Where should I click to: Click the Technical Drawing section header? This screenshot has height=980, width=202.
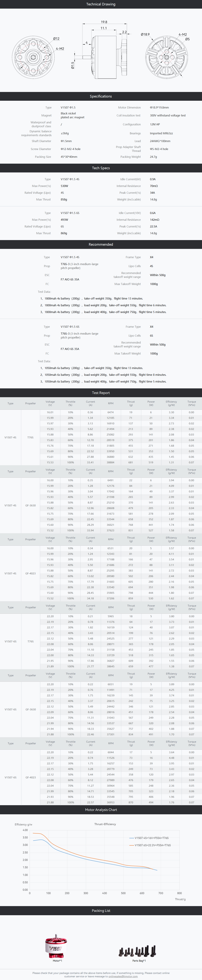101,4
